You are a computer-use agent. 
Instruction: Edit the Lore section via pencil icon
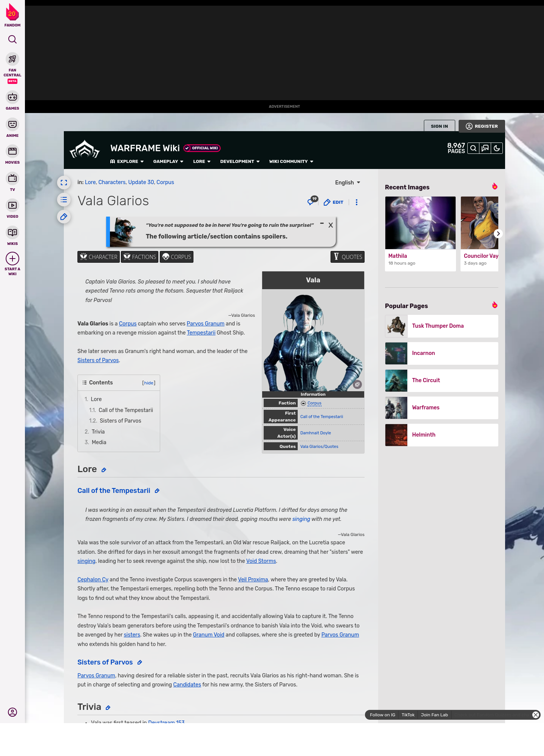[104, 470]
